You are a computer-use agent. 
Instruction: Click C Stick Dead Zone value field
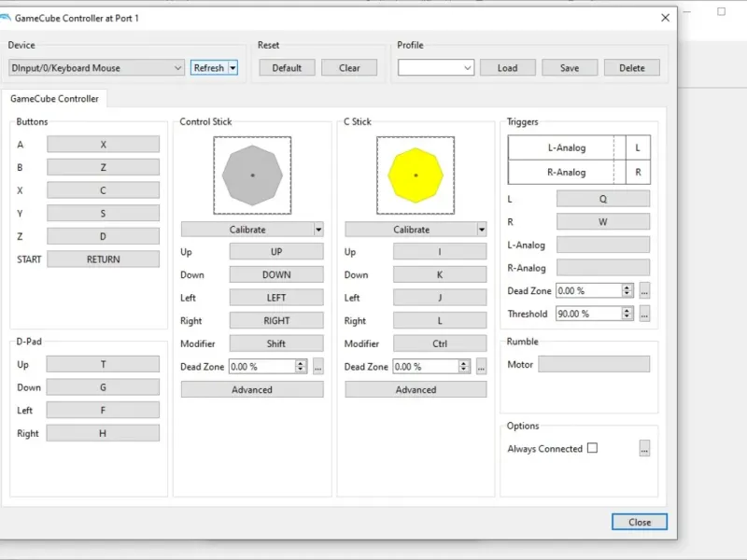click(x=426, y=367)
